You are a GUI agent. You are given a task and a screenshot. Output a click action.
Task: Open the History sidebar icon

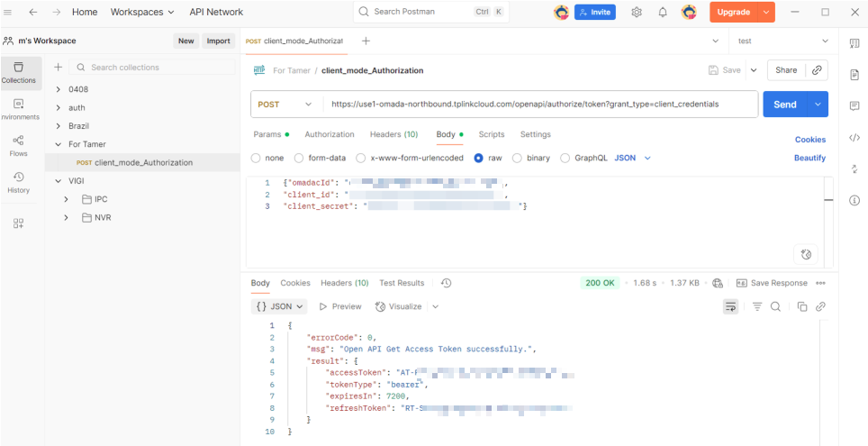pos(19,183)
